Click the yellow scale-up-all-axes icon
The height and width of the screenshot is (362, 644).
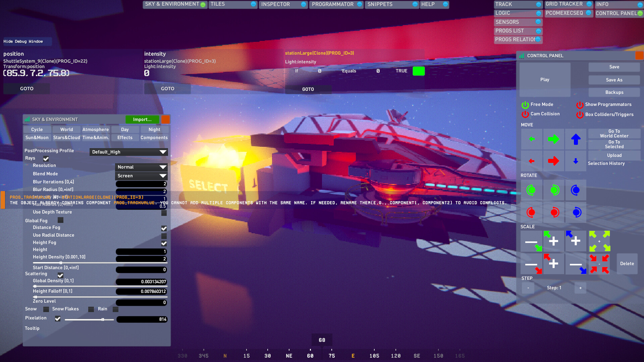tap(600, 241)
